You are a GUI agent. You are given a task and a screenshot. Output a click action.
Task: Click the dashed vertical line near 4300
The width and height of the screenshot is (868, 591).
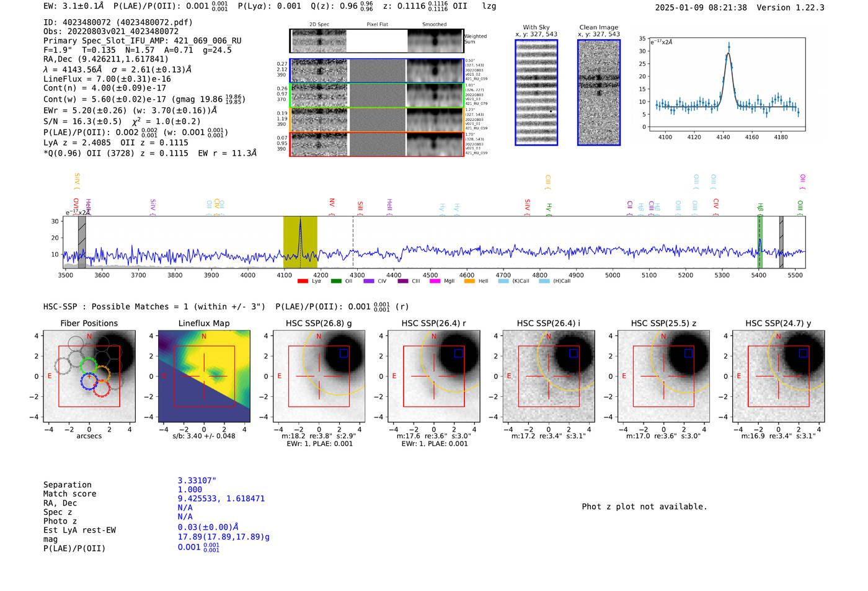(x=353, y=242)
